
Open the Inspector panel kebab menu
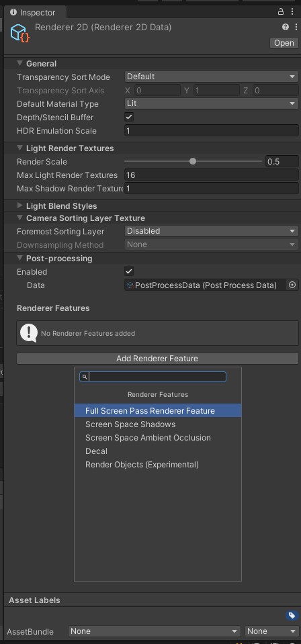tap(292, 11)
